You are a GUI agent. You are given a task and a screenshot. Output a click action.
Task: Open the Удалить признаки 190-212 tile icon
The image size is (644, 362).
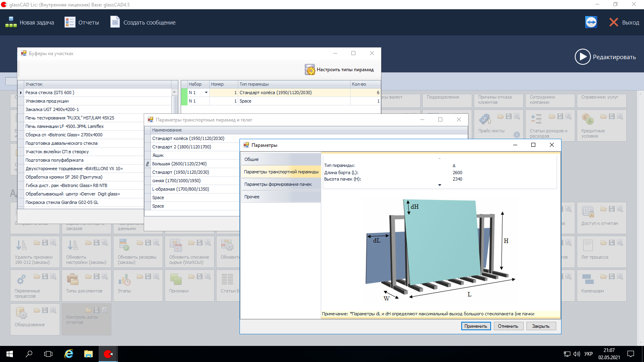(21, 245)
